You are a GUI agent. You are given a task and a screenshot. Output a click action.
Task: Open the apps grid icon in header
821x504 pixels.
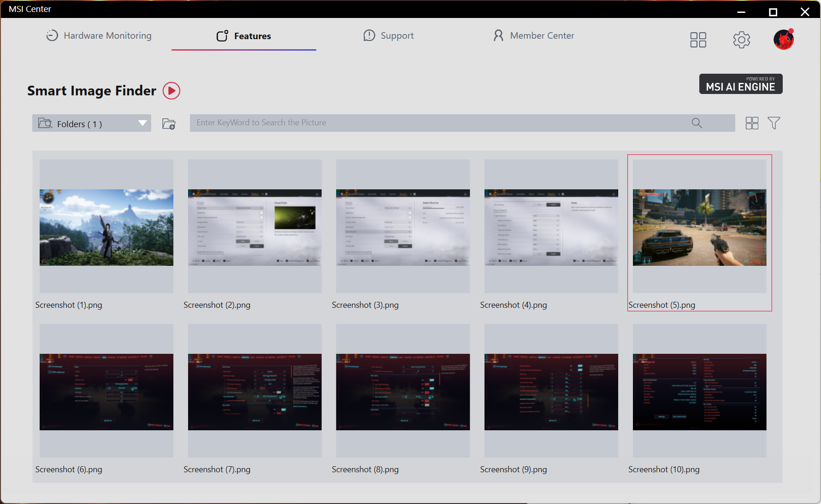(698, 40)
